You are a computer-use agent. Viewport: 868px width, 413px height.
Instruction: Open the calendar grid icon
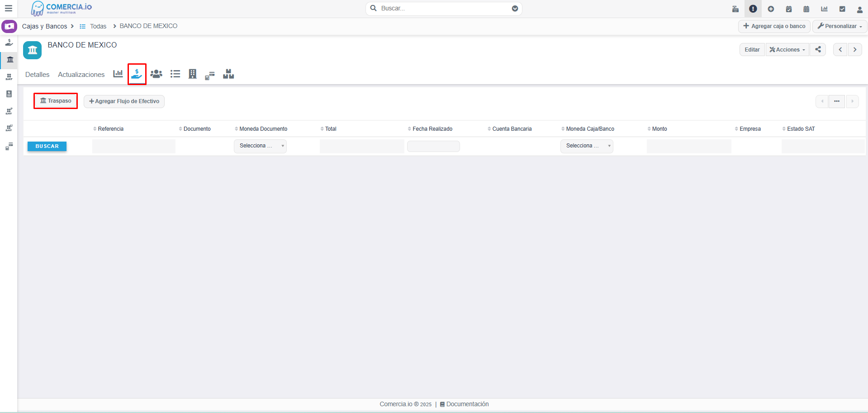click(806, 9)
